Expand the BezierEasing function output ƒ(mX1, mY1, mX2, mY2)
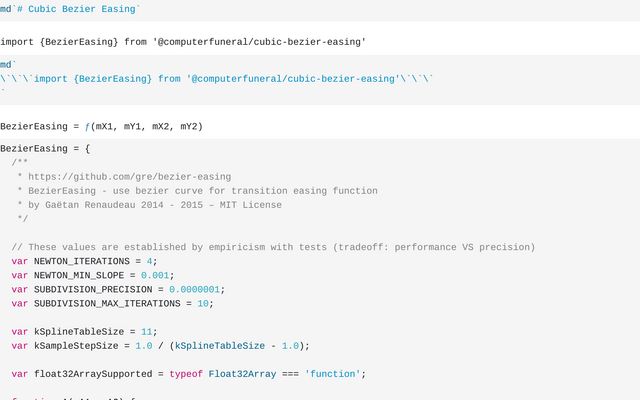Viewport: 640px width, 400px height. click(102, 127)
